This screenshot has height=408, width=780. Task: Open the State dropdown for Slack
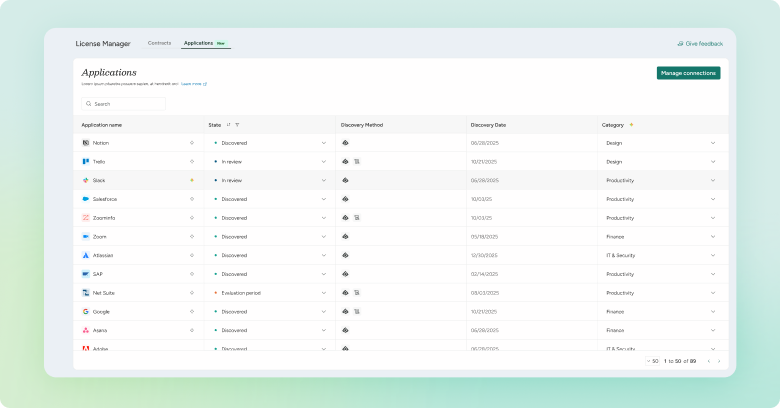tap(324, 180)
